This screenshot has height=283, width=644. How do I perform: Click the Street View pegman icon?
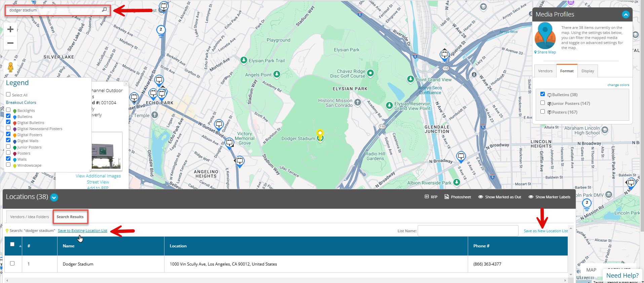click(x=10, y=67)
